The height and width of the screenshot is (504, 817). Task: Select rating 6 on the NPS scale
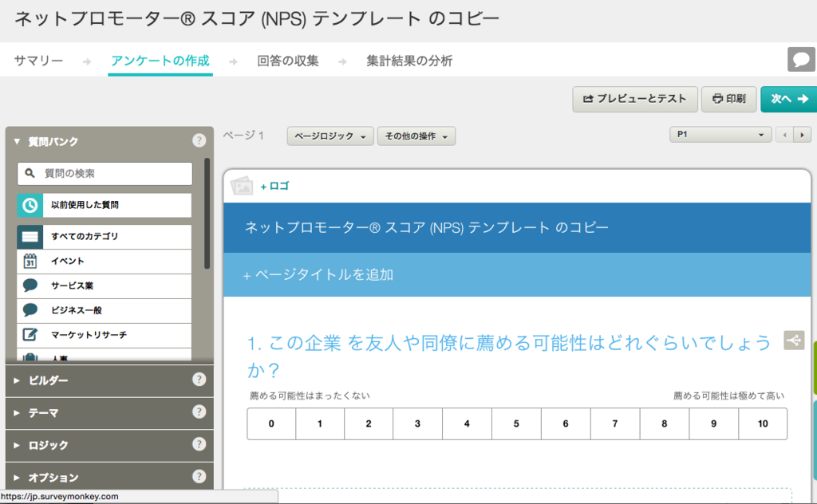(566, 423)
